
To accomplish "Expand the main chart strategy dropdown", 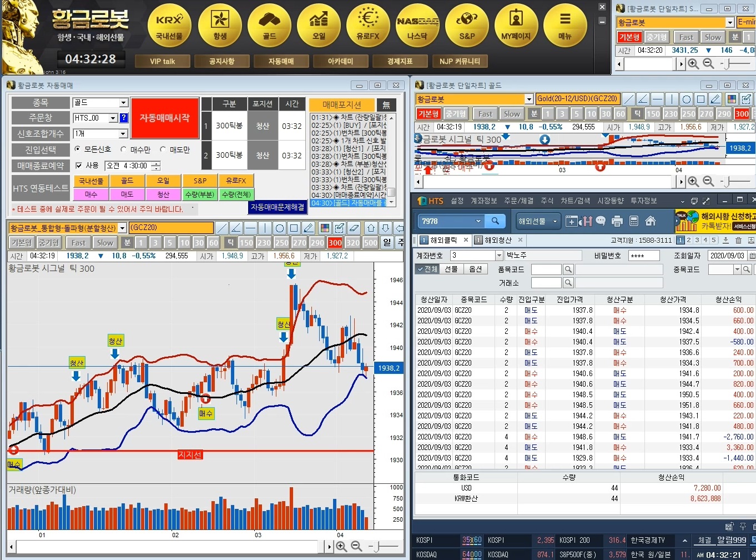I will pos(122,228).
